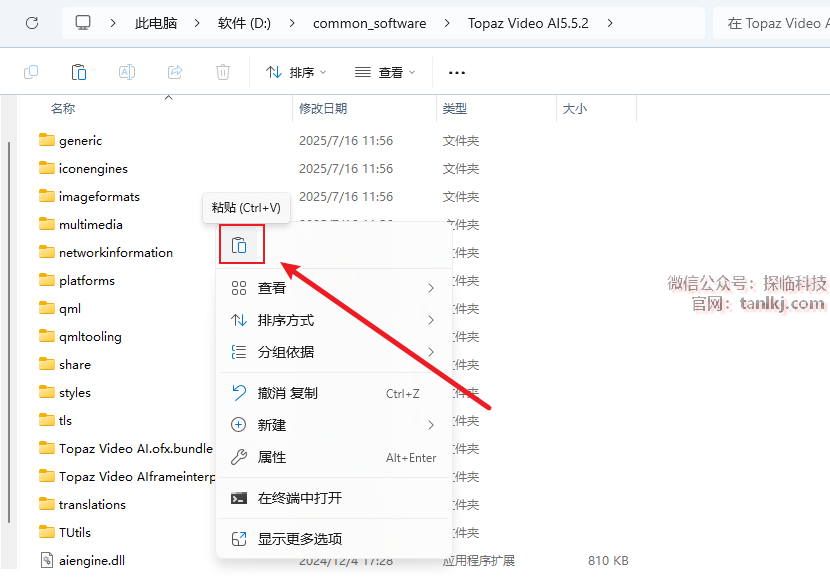The height and width of the screenshot is (579, 830).
Task: Click 软件 (D:) in address breadcrumb
Action: (x=244, y=23)
